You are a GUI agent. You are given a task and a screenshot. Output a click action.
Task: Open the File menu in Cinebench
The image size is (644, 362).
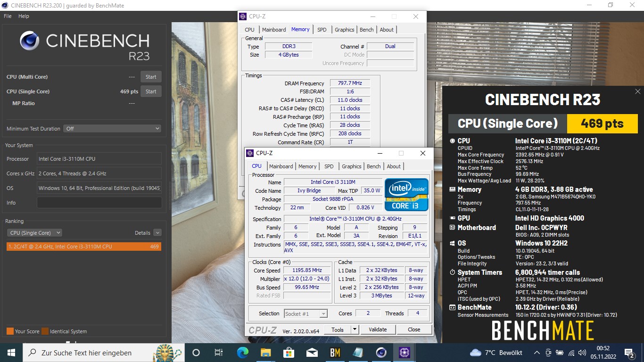[x=8, y=16]
